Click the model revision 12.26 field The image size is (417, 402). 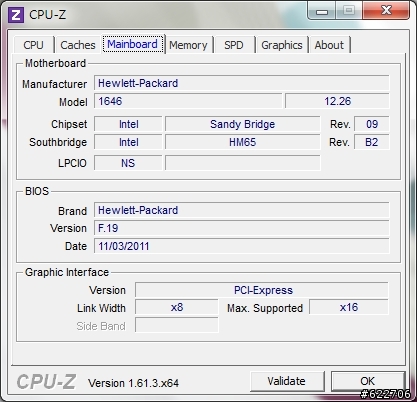[337, 101]
